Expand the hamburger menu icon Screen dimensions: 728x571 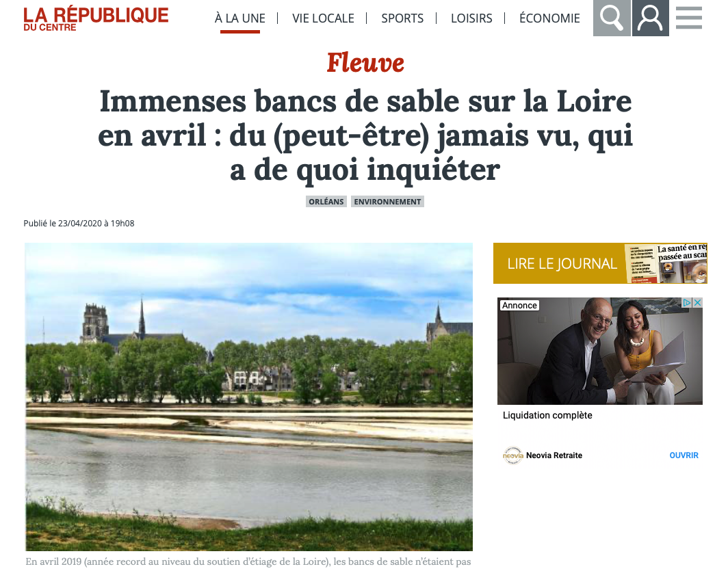688,18
